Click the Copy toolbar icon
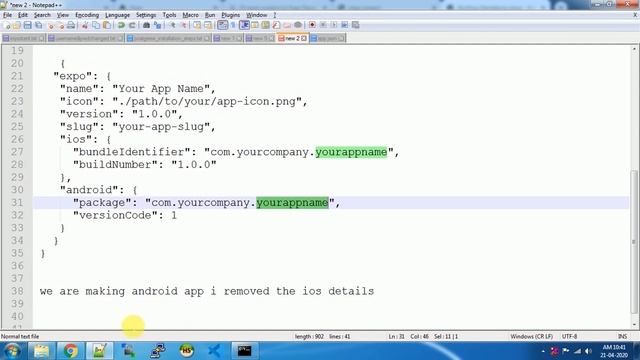Screen dimensions: 640x360 pyautogui.click(x=96, y=25)
